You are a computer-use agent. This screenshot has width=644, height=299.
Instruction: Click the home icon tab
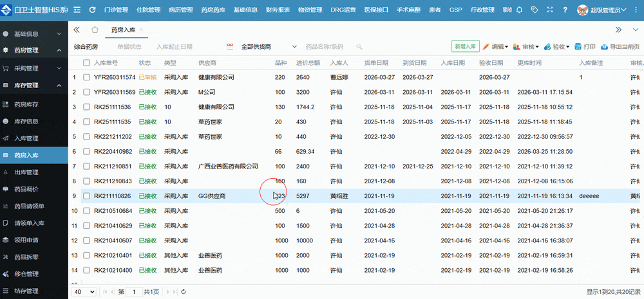point(95,30)
